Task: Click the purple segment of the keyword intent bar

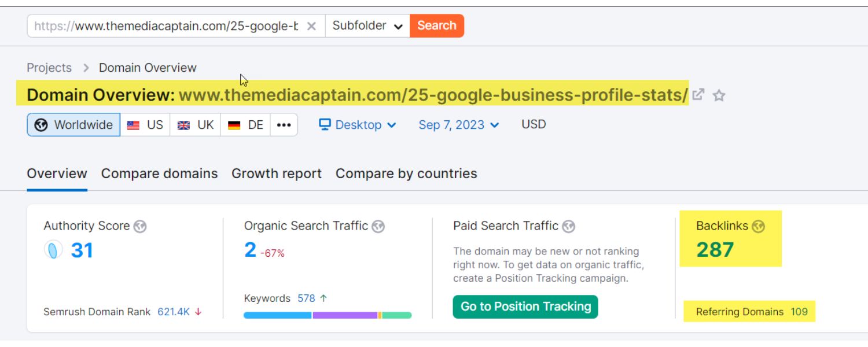Action: pyautogui.click(x=344, y=315)
